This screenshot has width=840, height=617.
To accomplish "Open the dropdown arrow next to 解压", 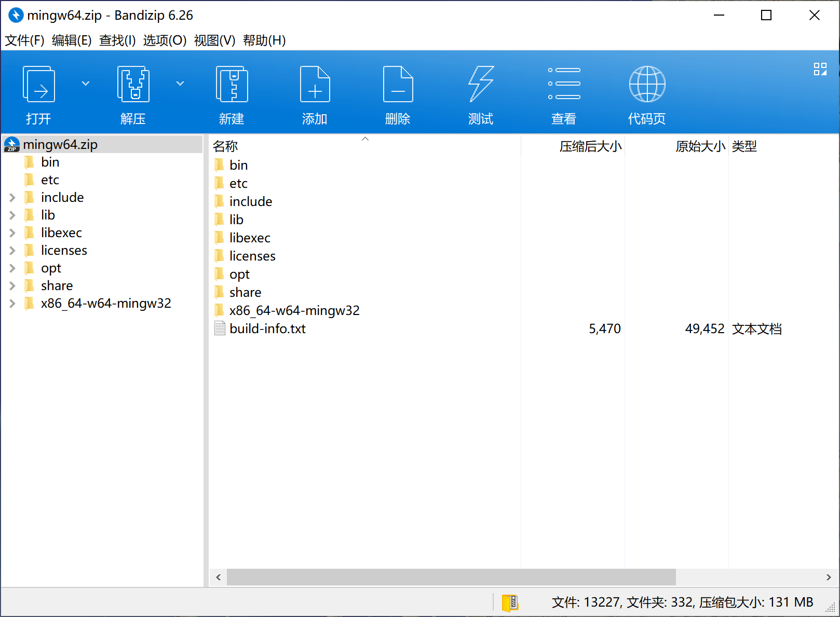I will [x=180, y=84].
